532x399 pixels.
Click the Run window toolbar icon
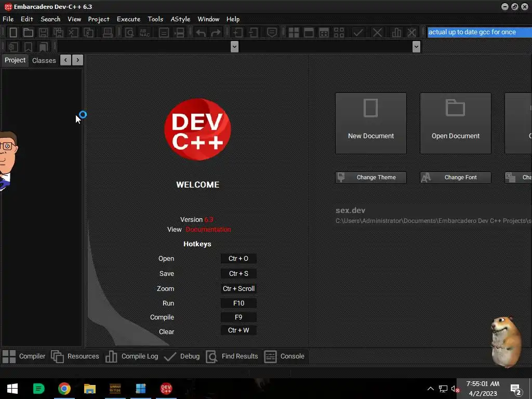[309, 33]
